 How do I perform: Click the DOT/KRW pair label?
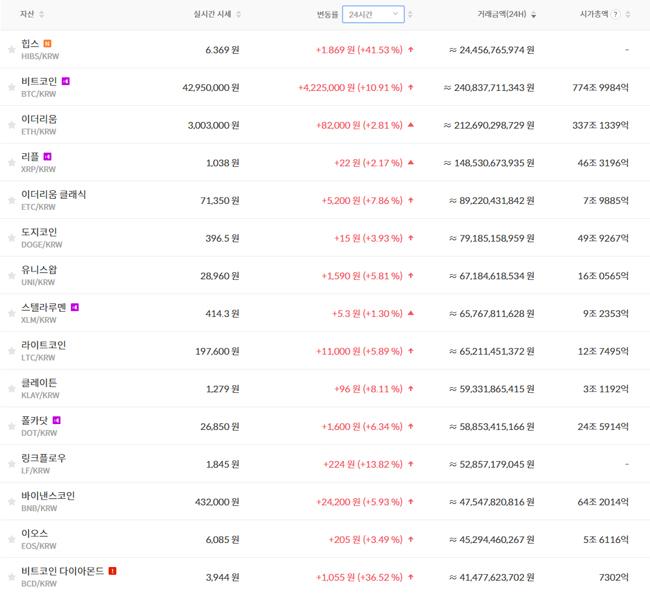tap(39, 433)
